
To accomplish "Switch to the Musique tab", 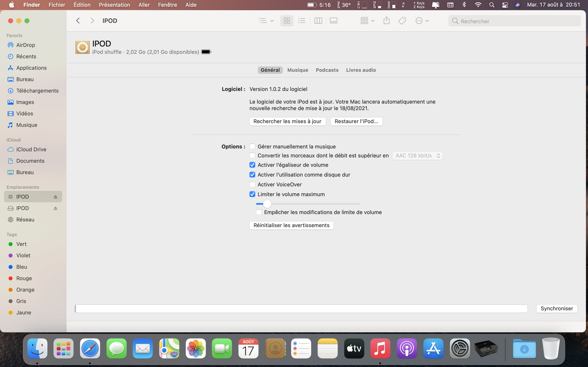I will click(x=298, y=70).
